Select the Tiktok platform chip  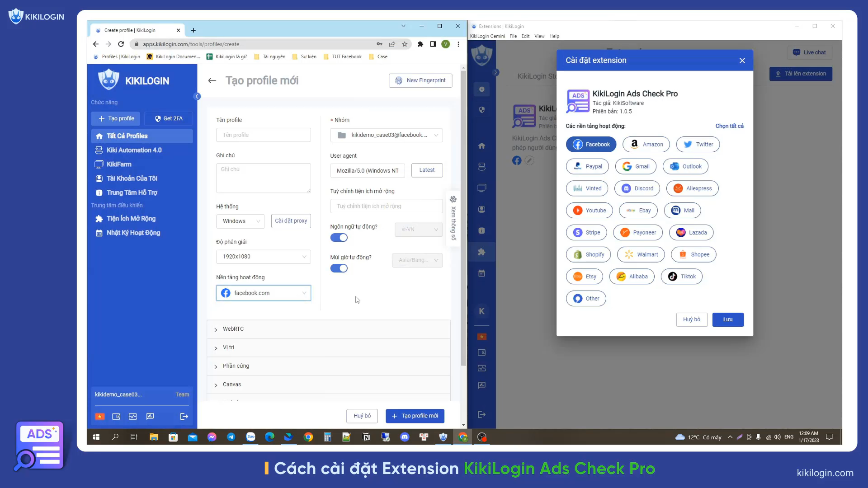click(681, 277)
